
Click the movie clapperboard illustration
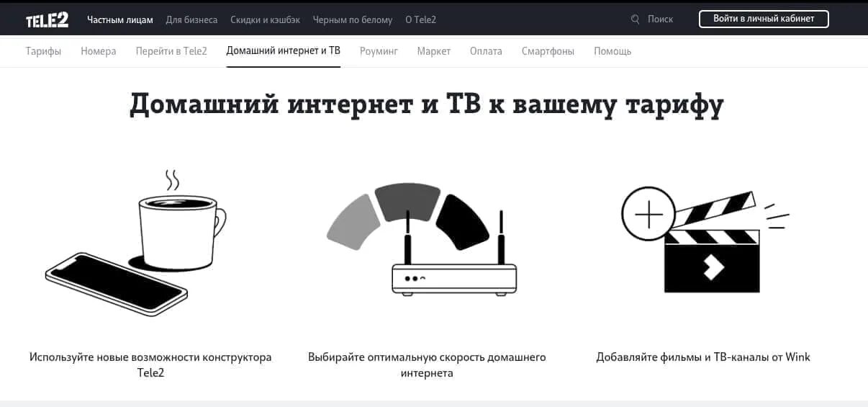click(705, 241)
